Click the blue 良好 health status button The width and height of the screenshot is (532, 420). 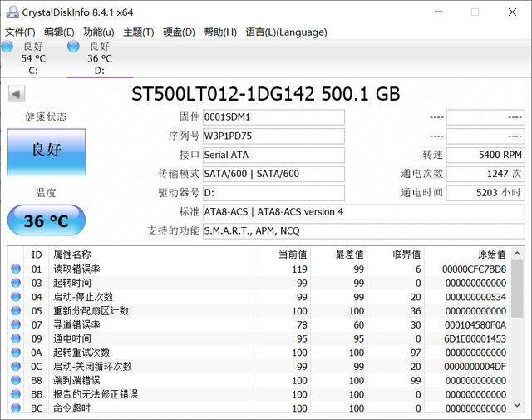(x=47, y=151)
